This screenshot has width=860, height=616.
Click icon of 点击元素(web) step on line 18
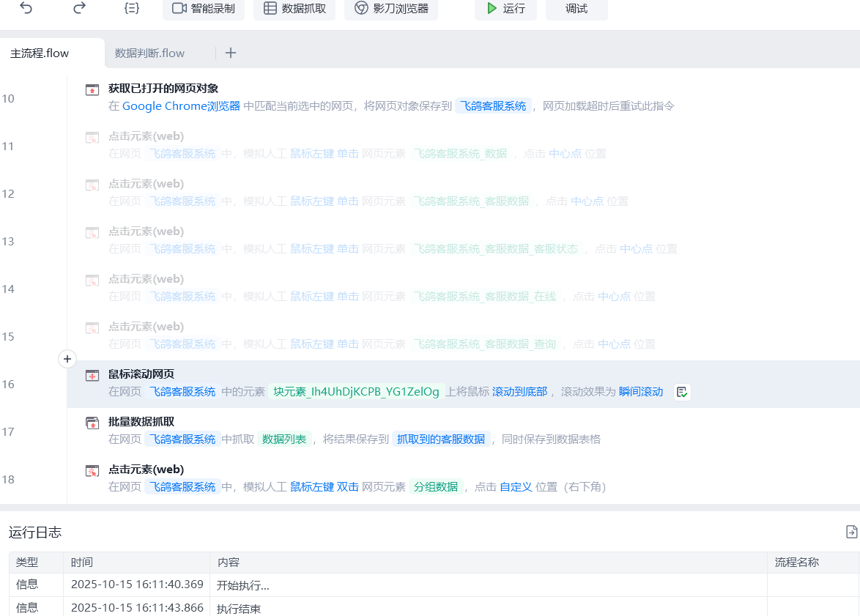(92, 471)
